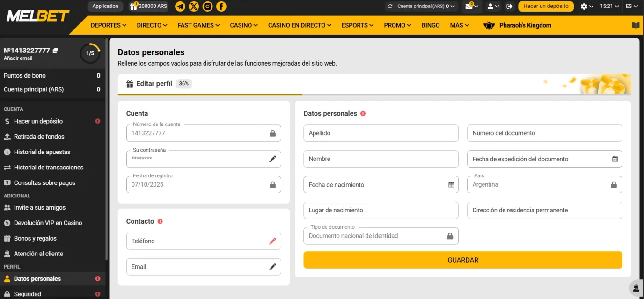Open the Instagram icon in header

pos(207,7)
